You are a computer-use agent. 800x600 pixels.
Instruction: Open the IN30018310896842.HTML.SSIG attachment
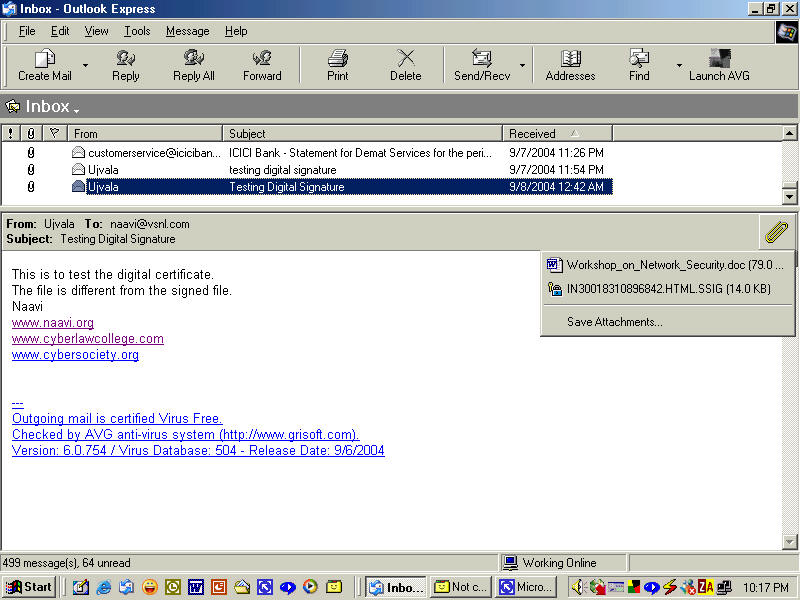tap(667, 289)
